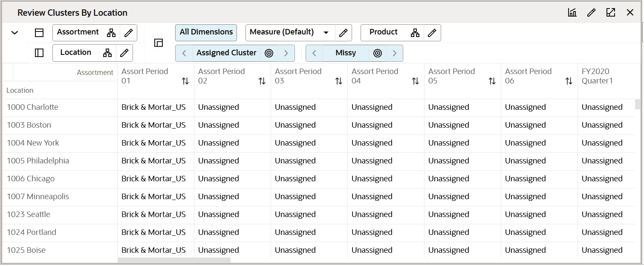
Task: Select the All Dimensions tab
Action: (x=206, y=32)
